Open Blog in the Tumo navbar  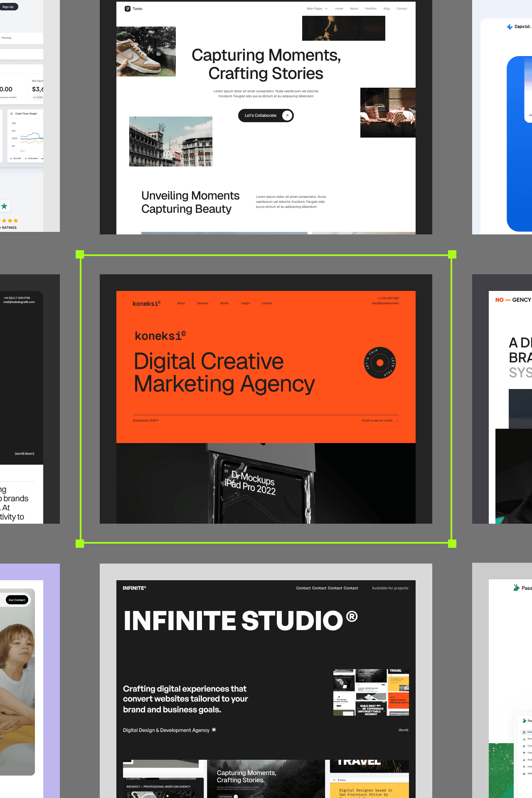coord(387,8)
